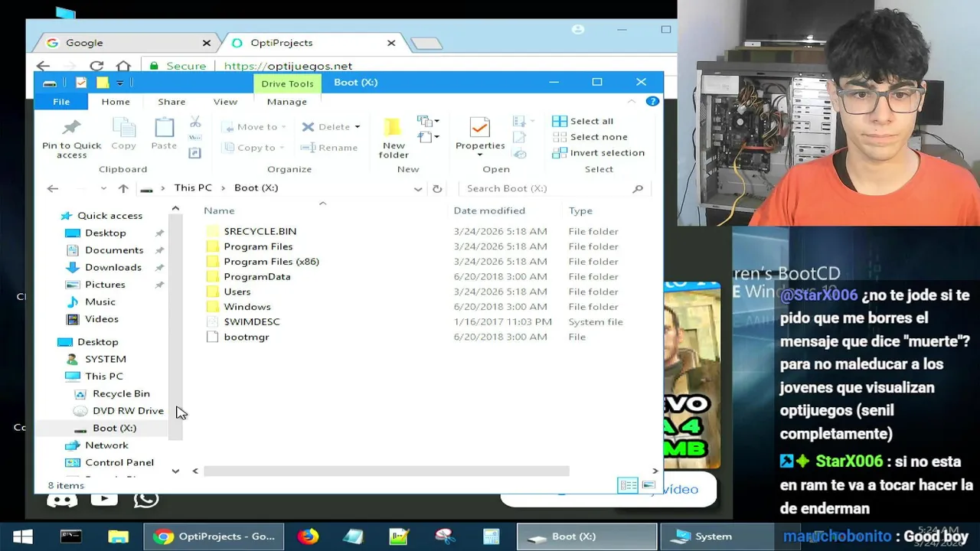The image size is (980, 551).
Task: Refresh the Boot (X:) address bar
Action: click(437, 188)
